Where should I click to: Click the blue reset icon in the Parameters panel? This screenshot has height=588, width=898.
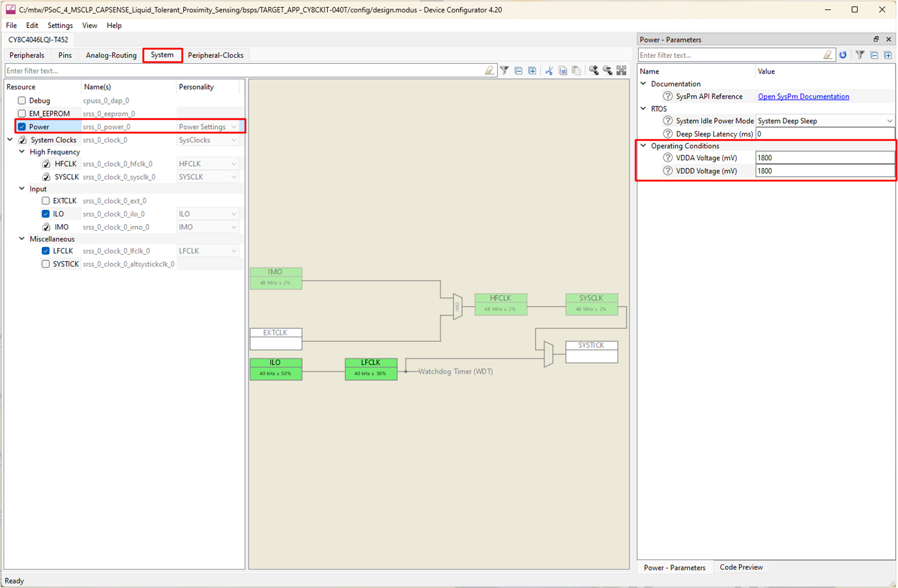pos(843,55)
